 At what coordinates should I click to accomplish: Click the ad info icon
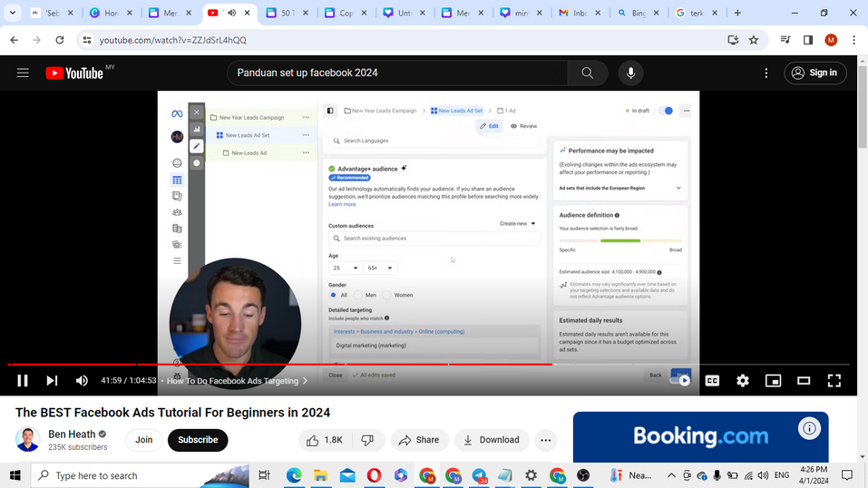(x=809, y=428)
